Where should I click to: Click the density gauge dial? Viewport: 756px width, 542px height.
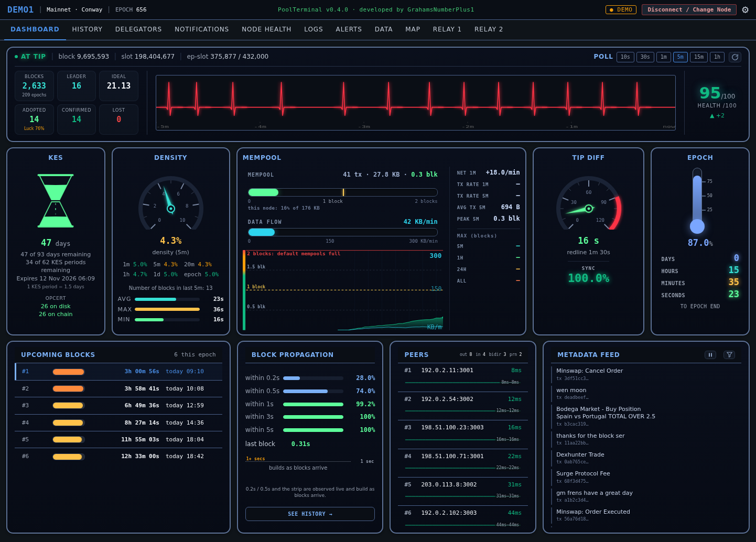tap(171, 203)
